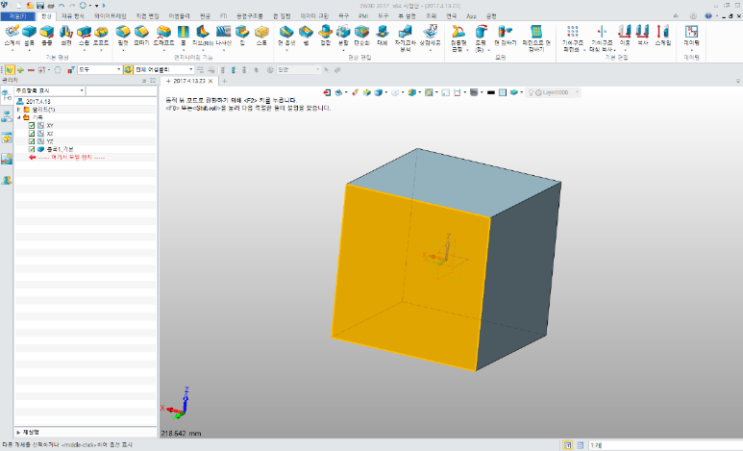The height and width of the screenshot is (451, 743).
Task: Select the Draft (드래프트) tool
Action: pyautogui.click(x=163, y=36)
